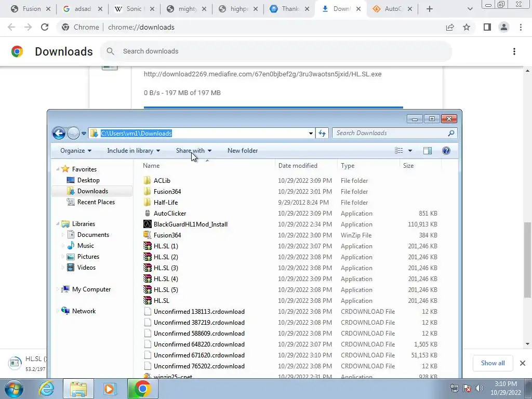Screen dimensions: 532x399
Task: Close the Chrome downloads shelf
Action: [523, 363]
